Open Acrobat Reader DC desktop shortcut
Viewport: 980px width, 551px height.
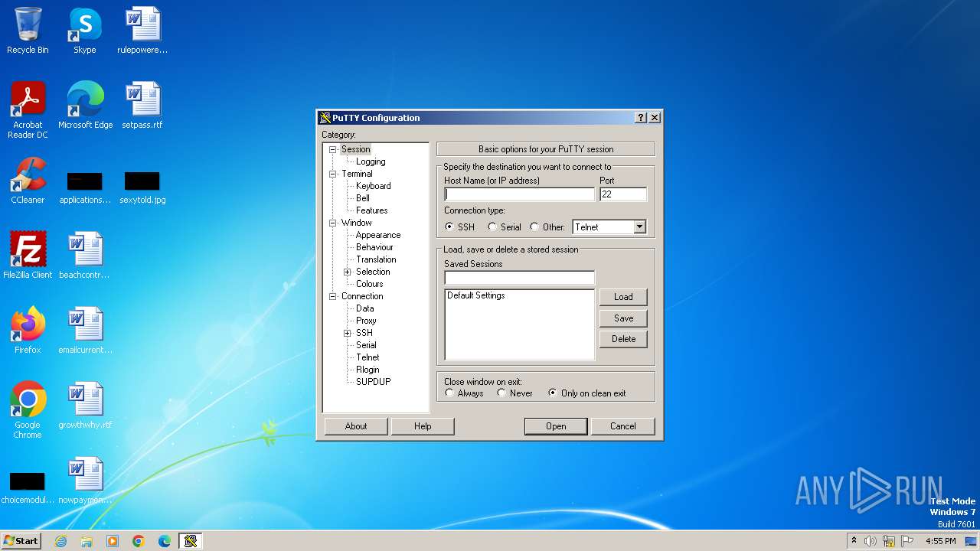(x=28, y=110)
